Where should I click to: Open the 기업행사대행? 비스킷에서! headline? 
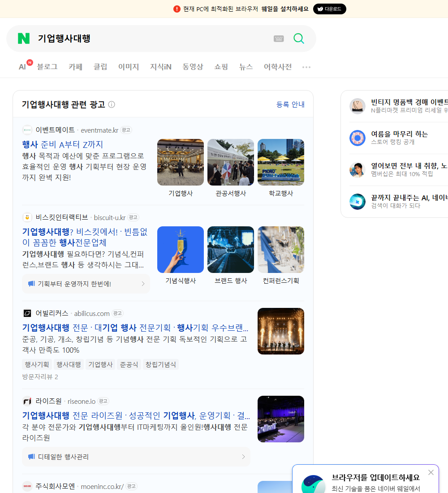click(x=85, y=237)
